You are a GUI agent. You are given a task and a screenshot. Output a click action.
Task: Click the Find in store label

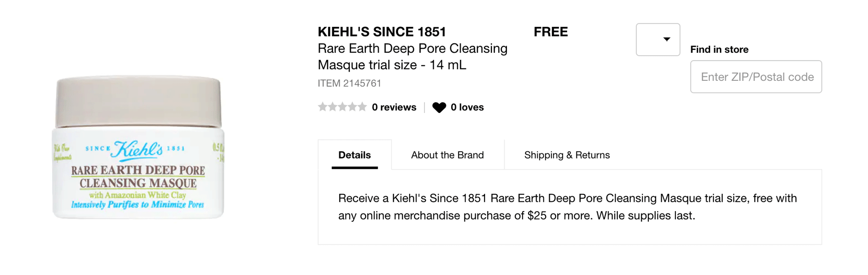tap(719, 50)
